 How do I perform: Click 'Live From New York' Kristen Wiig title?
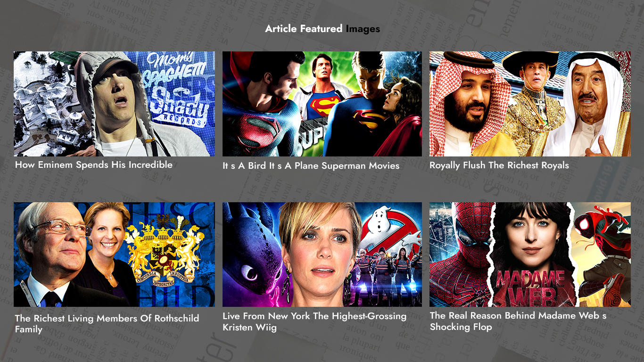tap(314, 321)
